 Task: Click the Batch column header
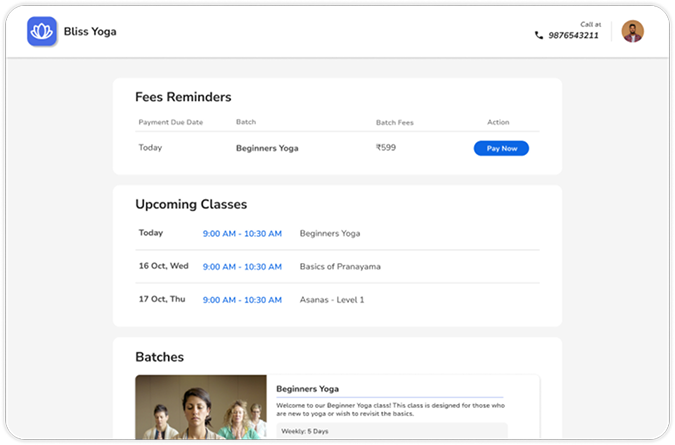pyautogui.click(x=246, y=122)
